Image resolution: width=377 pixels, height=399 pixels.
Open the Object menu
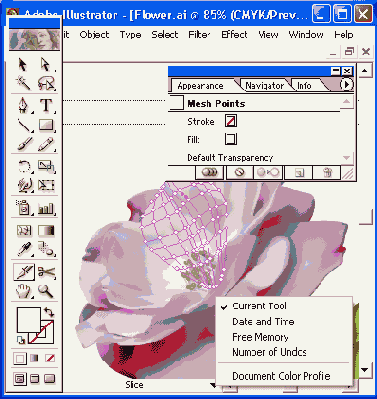pos(94,35)
